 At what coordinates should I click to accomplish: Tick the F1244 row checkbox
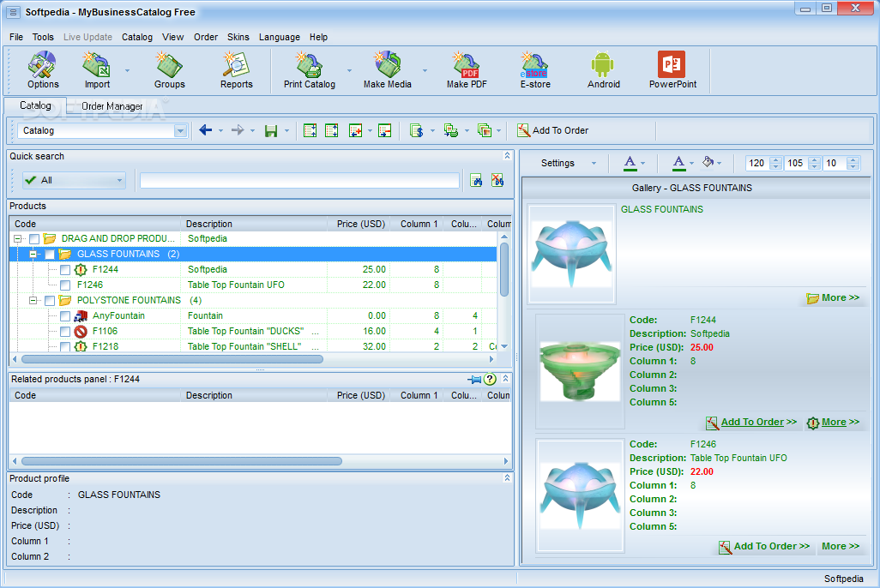(x=65, y=270)
